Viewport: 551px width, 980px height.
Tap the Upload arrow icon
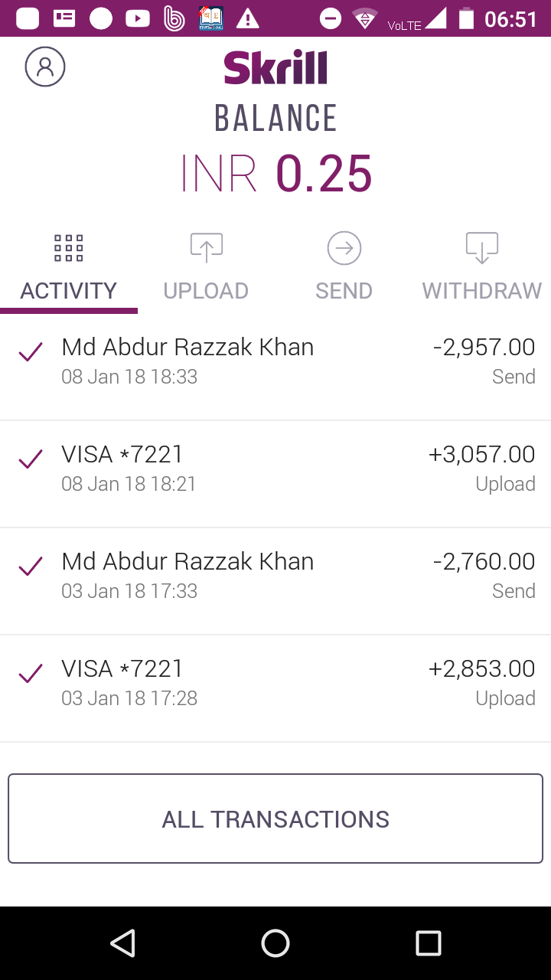[206, 248]
